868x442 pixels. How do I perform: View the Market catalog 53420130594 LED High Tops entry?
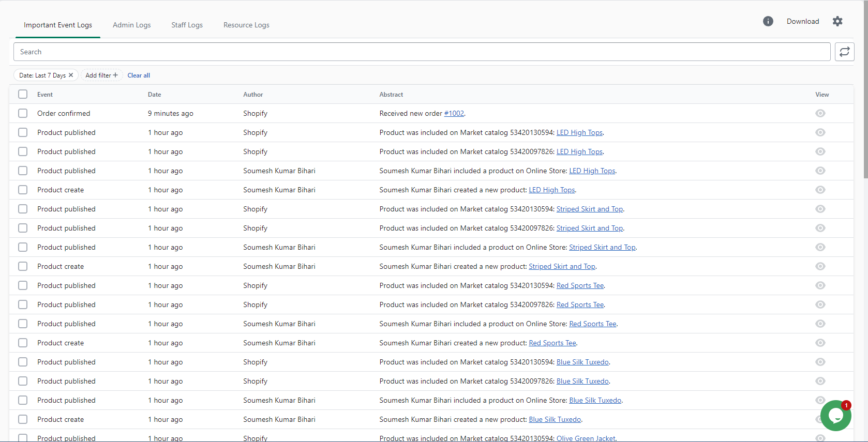coord(820,132)
